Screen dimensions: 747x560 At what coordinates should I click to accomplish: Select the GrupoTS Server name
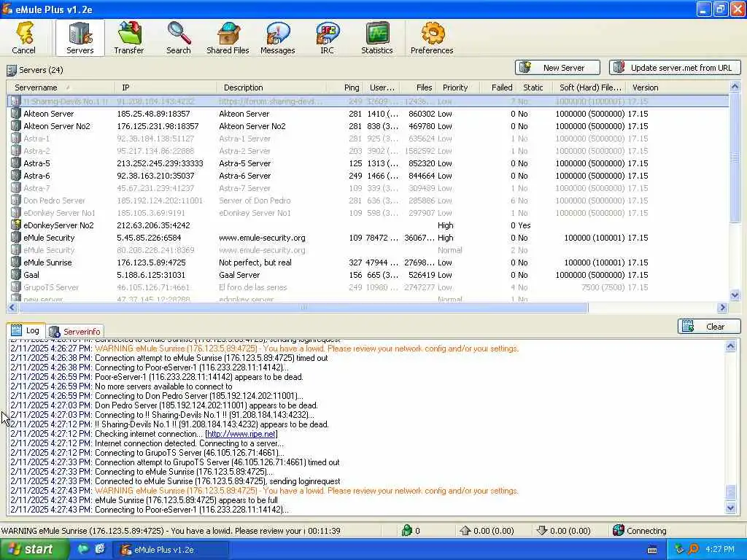51,287
